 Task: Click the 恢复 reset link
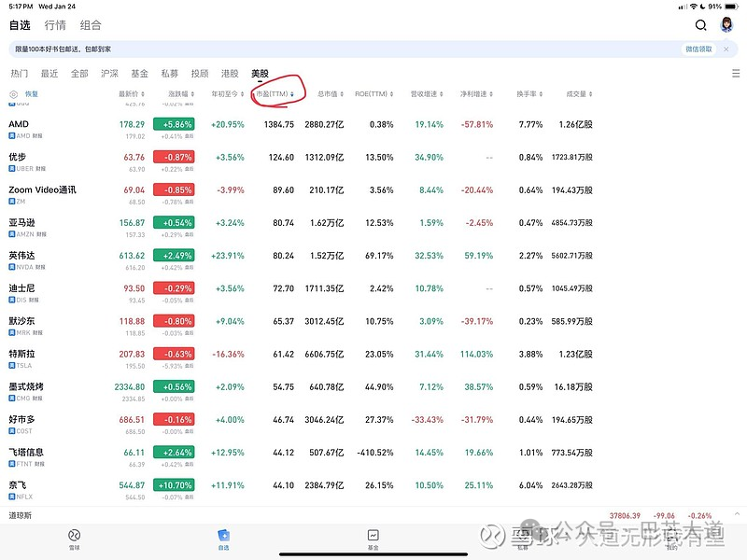(x=32, y=94)
